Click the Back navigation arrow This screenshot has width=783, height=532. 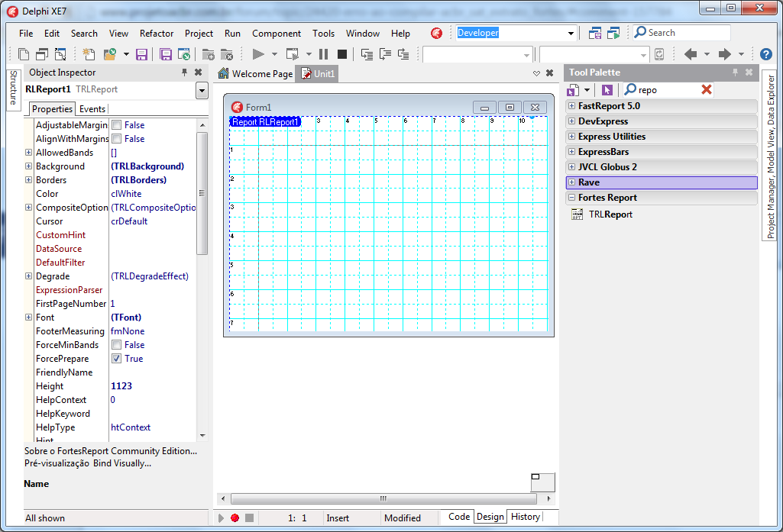pyautogui.click(x=691, y=54)
